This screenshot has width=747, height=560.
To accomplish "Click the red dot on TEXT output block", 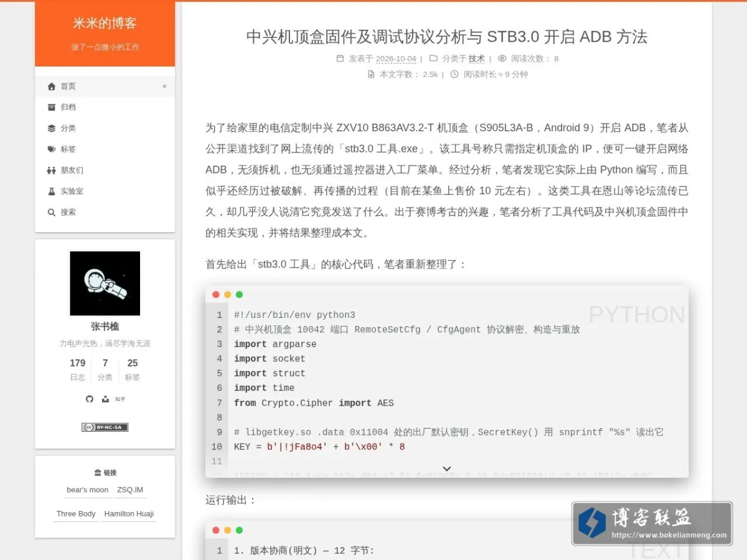I will tap(216, 530).
